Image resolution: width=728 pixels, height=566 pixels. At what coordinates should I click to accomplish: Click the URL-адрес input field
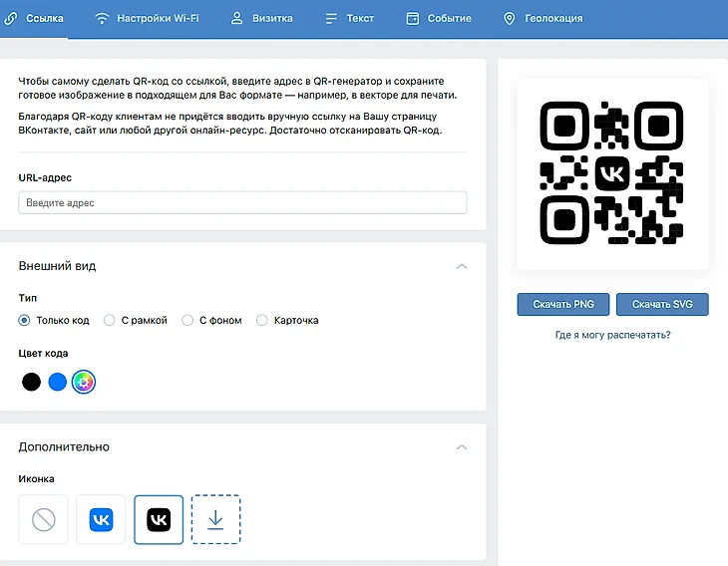(242, 202)
